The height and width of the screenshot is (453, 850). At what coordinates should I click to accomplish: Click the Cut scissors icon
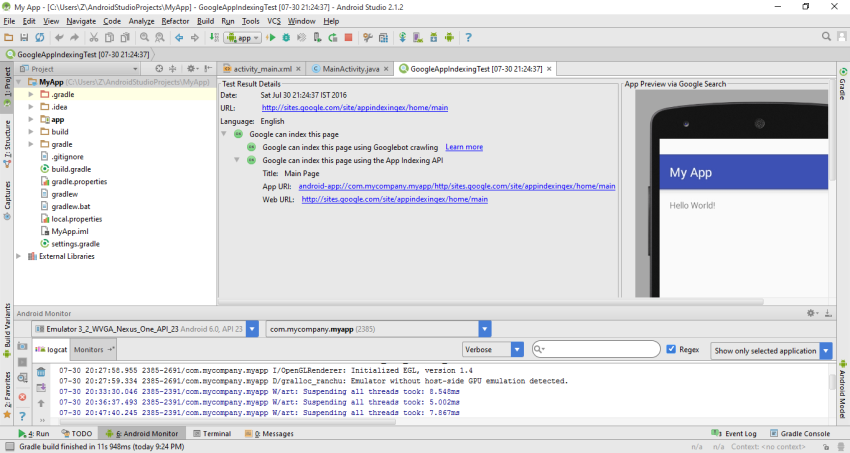[x=94, y=37]
